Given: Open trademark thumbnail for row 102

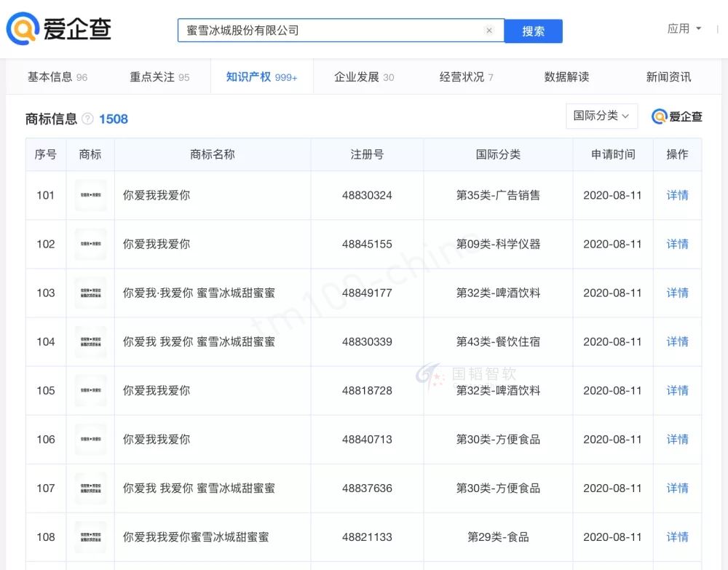Looking at the screenshot, I should [x=90, y=244].
